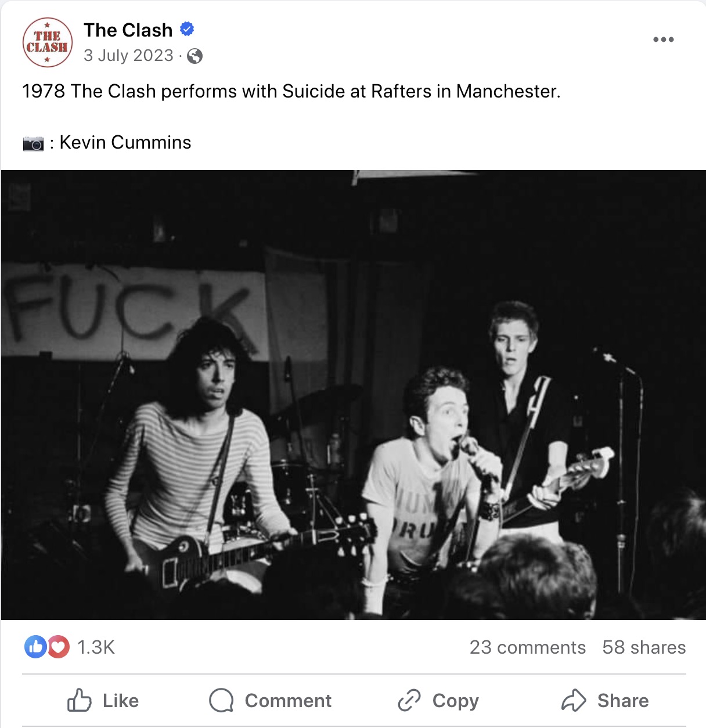
Task: Click the blue verified badge
Action: [x=187, y=28]
